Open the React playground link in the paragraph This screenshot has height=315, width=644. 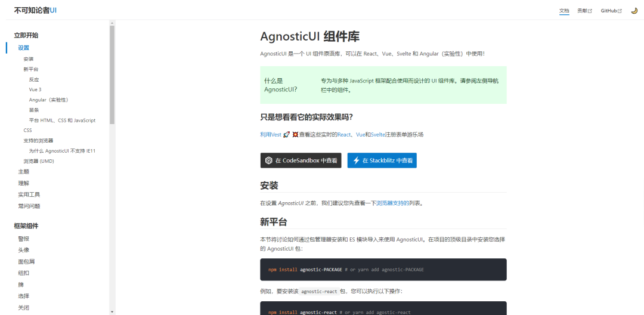pos(344,134)
